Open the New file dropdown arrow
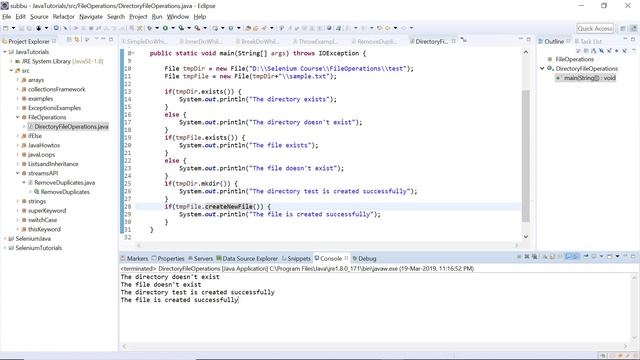 tap(13, 28)
